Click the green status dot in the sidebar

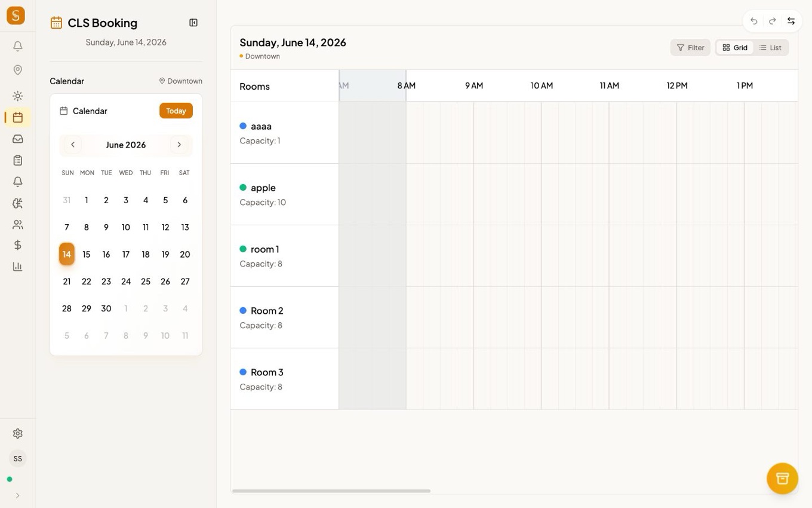[x=10, y=479]
